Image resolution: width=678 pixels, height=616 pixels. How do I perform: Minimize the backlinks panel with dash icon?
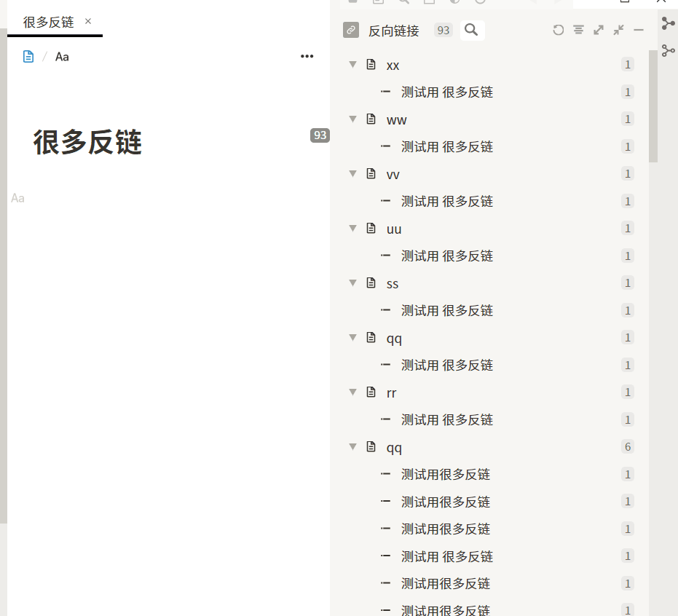pos(639,30)
